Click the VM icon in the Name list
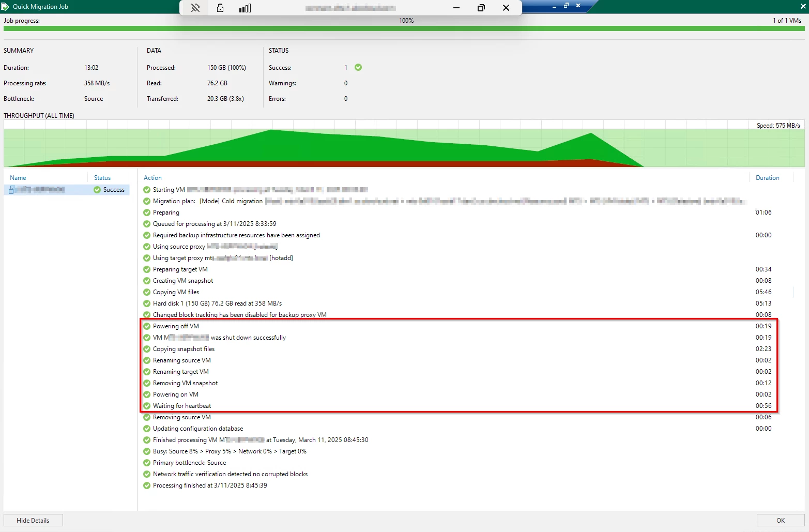The image size is (809, 532). [12, 190]
